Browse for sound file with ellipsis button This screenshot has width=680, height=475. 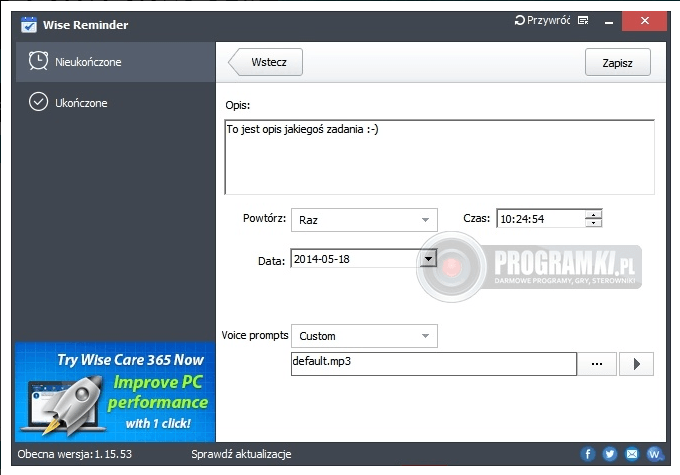(597, 364)
